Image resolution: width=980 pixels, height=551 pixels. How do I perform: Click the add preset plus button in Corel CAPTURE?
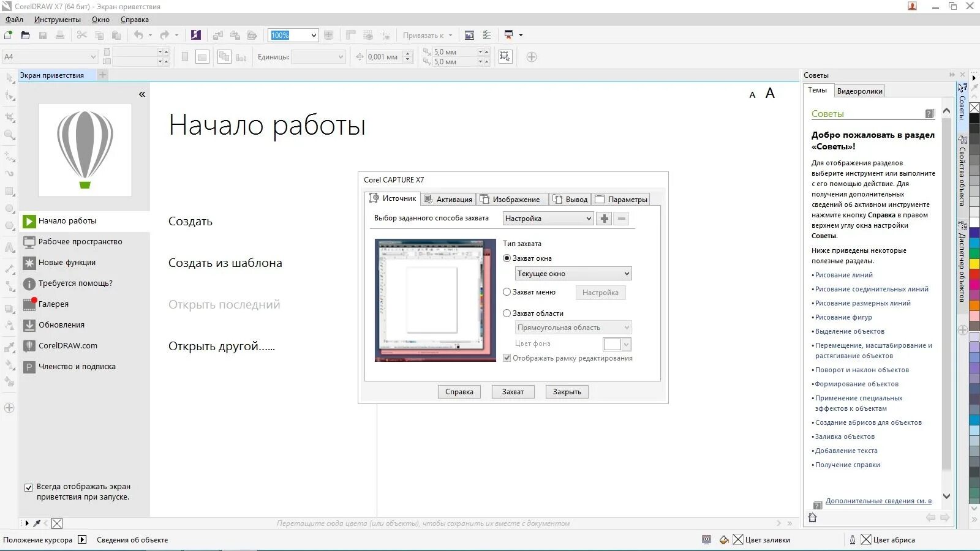coord(605,219)
